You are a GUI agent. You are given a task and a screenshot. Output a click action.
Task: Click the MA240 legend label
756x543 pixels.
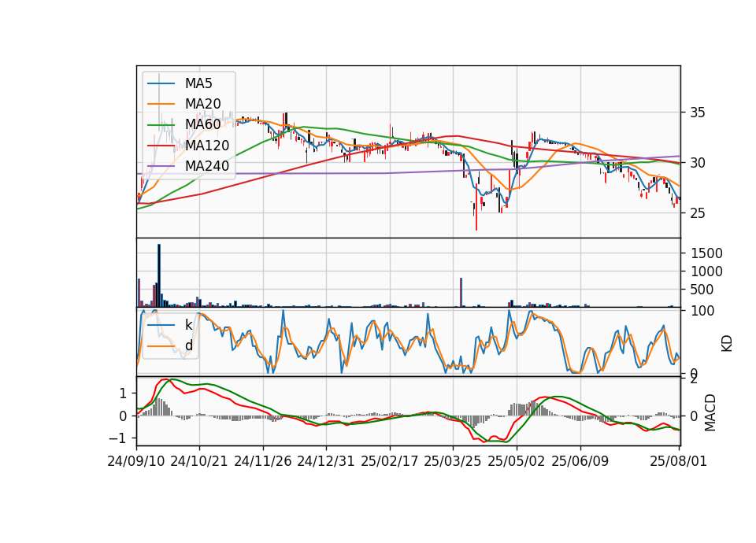pyautogui.click(x=207, y=166)
